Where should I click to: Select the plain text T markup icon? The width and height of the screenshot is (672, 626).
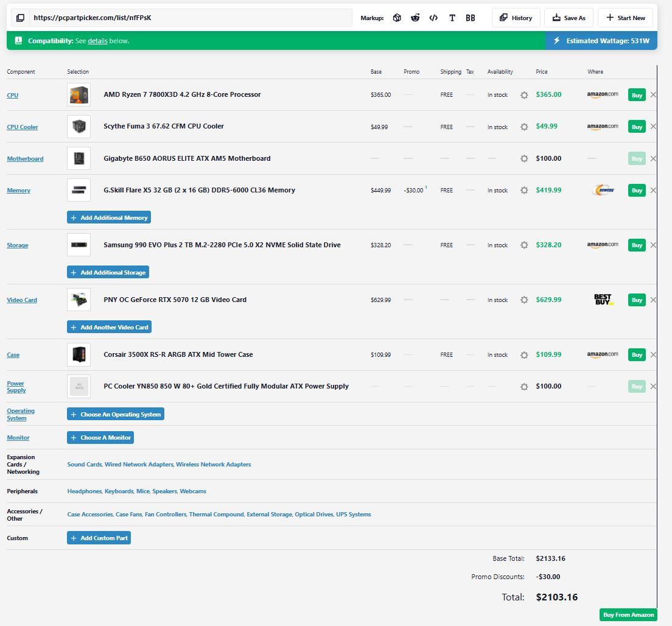[452, 18]
